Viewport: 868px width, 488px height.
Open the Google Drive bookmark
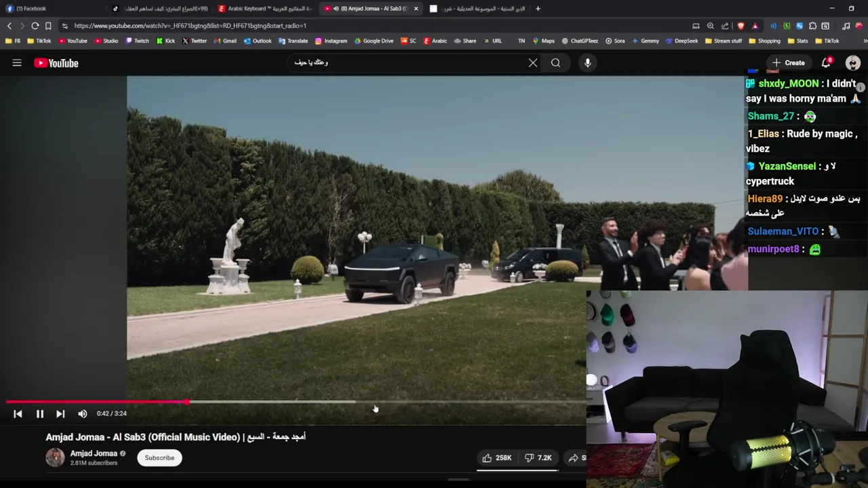374,41
